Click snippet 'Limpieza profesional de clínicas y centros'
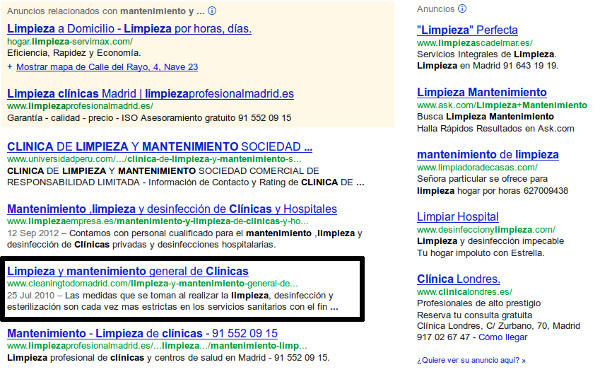Image resolution: width=600 pixels, height=372 pixels. (x=168, y=358)
